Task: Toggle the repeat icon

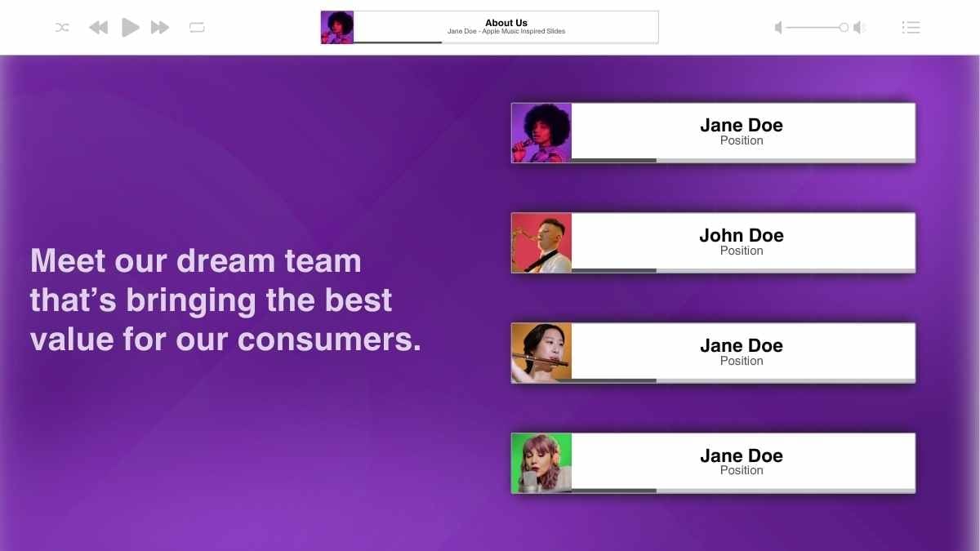Action: click(197, 28)
